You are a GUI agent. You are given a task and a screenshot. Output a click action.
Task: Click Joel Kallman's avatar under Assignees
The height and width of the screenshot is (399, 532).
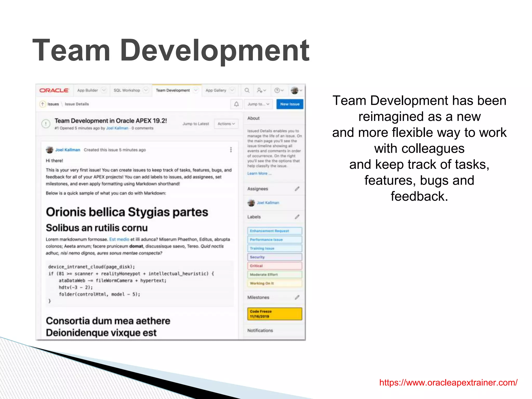(x=251, y=203)
